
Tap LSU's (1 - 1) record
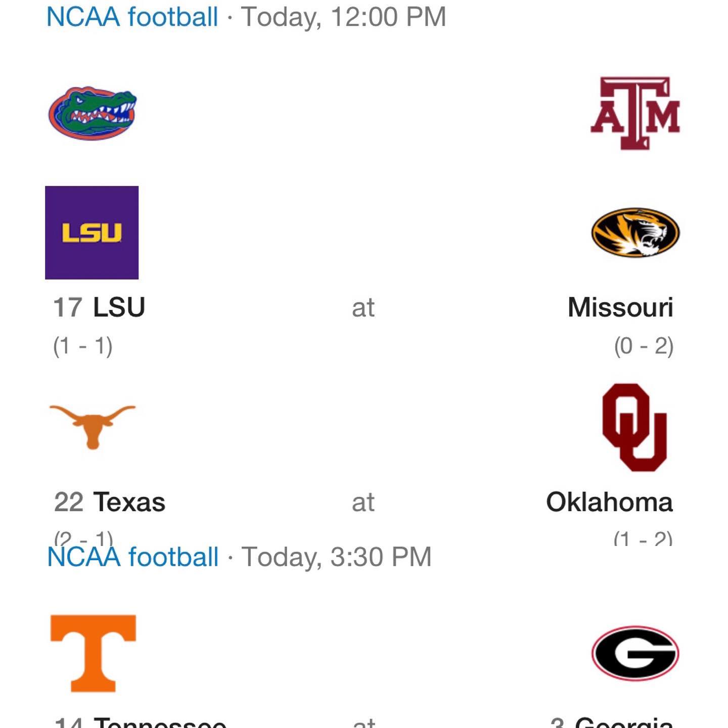(x=83, y=347)
